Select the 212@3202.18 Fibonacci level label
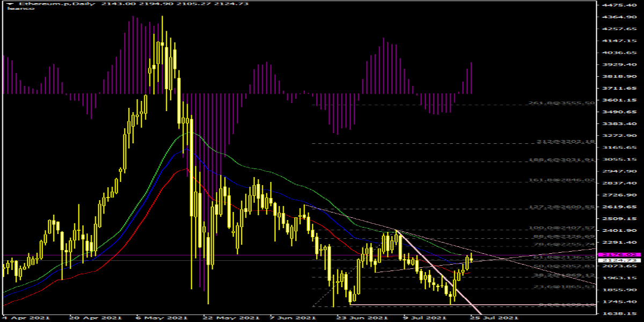 point(566,142)
